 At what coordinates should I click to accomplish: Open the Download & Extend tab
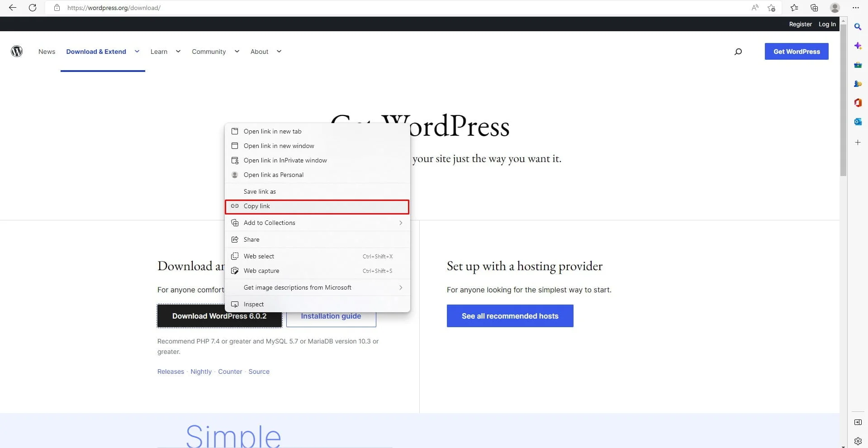coord(96,52)
